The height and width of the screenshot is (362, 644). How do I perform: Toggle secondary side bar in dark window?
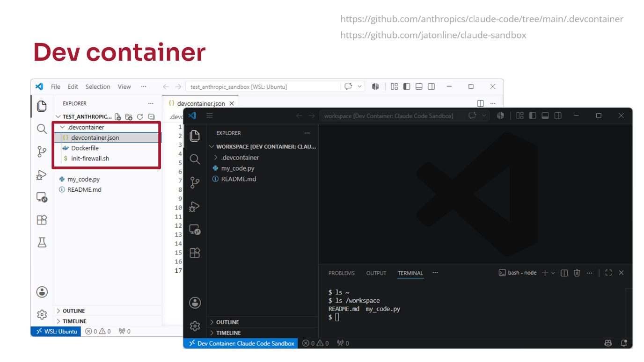[x=557, y=116]
